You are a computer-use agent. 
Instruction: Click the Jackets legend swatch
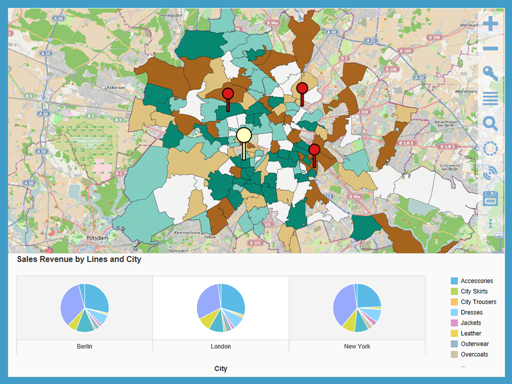click(x=454, y=323)
